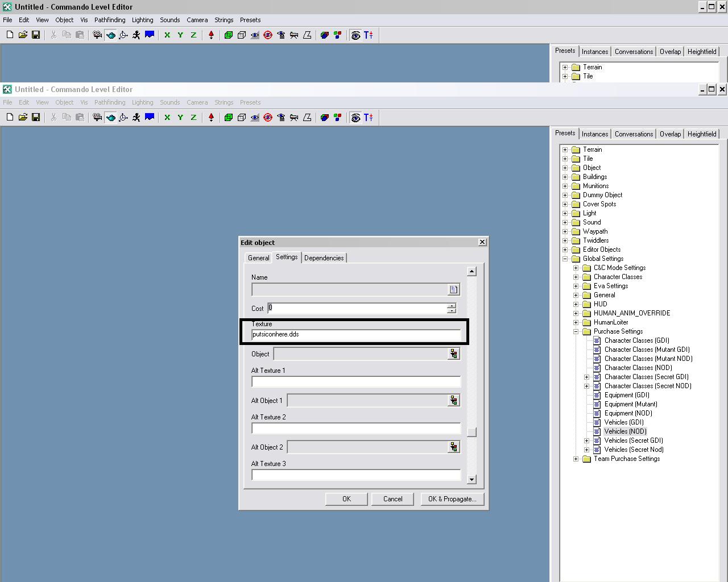Click the Cancel button in Edit object dialog
The width and height of the screenshot is (728, 582).
(392, 499)
